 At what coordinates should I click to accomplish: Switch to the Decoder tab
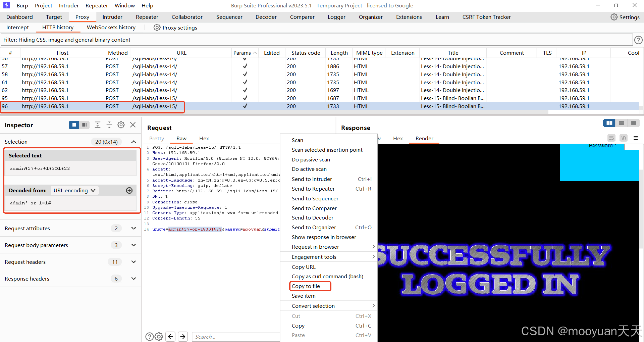tap(266, 17)
